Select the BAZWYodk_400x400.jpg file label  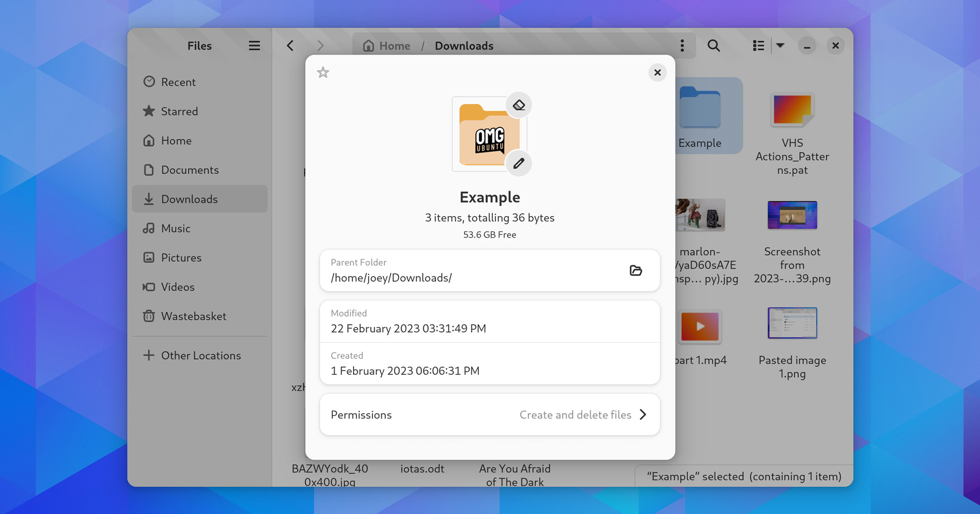point(330,475)
